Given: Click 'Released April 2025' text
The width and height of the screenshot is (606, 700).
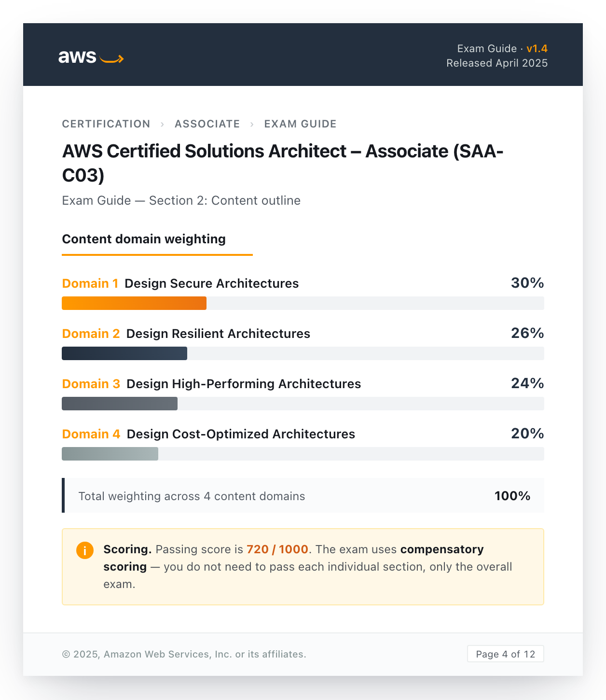Looking at the screenshot, I should (x=497, y=63).
